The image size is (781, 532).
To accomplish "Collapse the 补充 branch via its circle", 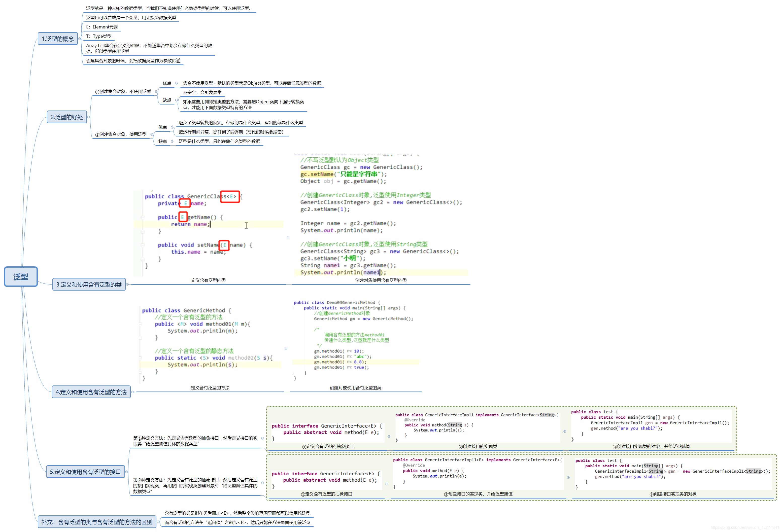I will coord(158,522).
